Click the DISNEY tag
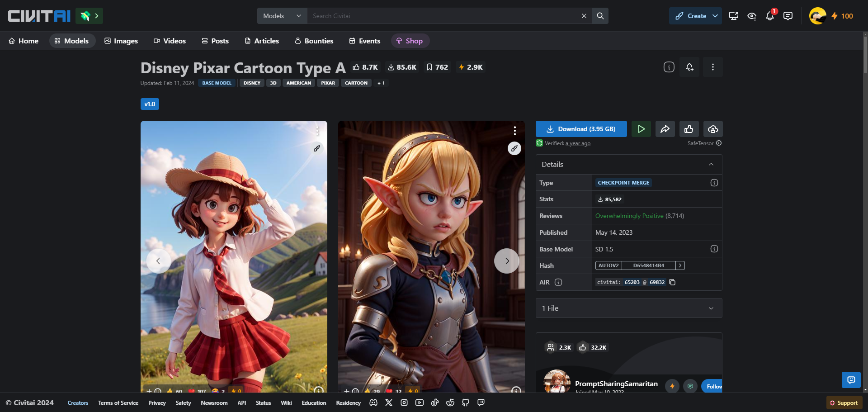The height and width of the screenshot is (412, 868). (x=252, y=83)
